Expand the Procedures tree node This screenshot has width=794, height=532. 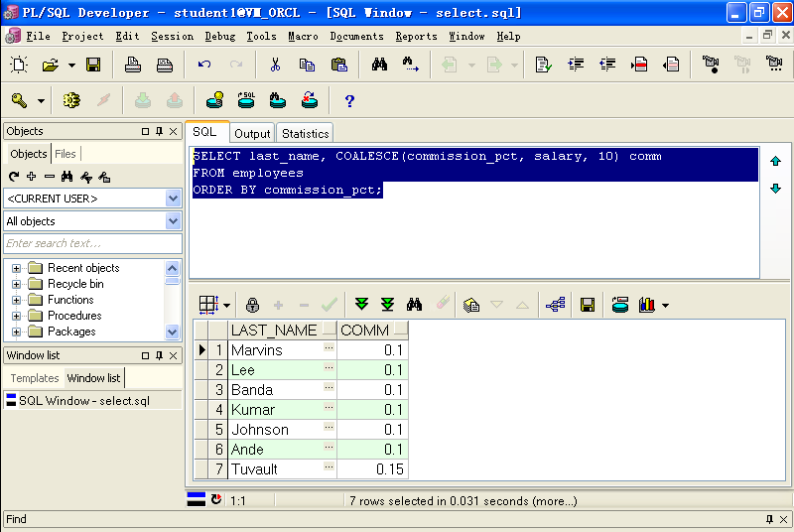(16, 316)
